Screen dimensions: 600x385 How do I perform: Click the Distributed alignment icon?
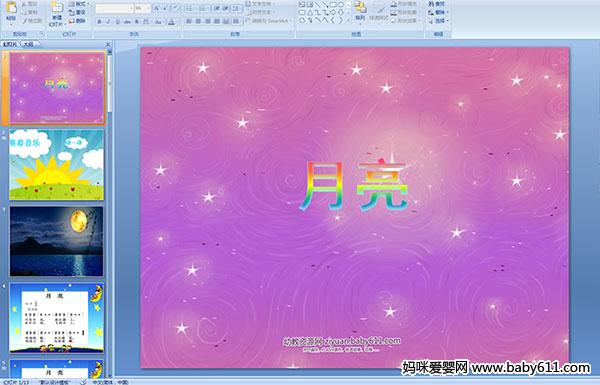(x=226, y=21)
